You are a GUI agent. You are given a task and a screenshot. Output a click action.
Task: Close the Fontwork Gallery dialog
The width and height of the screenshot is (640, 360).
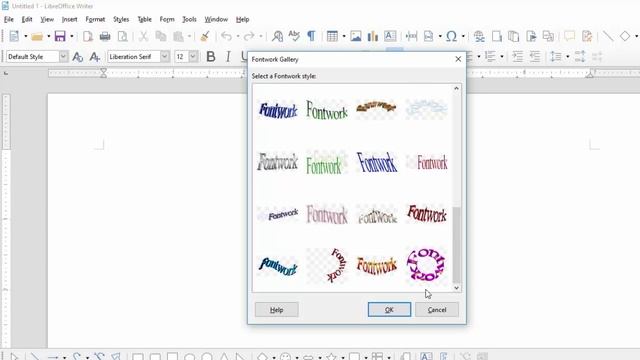point(458,59)
